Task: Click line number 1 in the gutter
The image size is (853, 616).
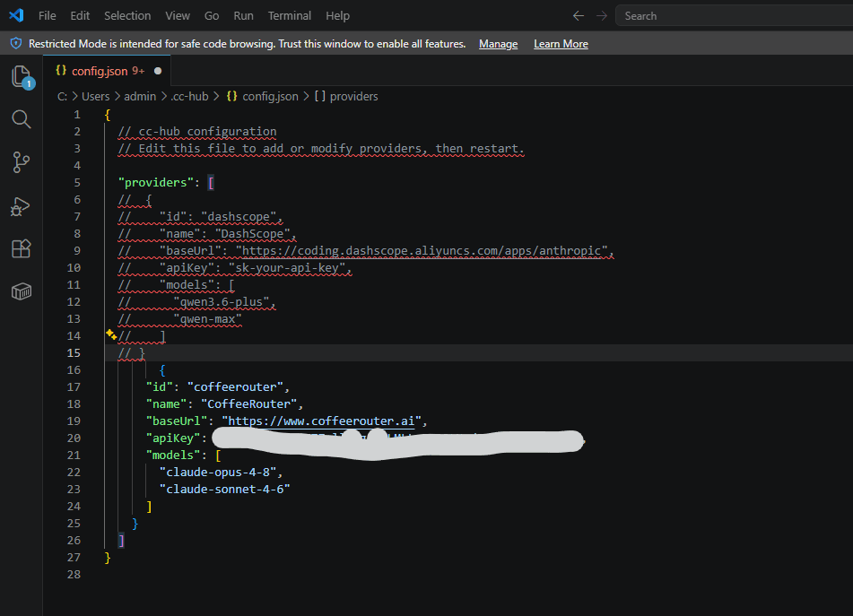Action: [77, 115]
